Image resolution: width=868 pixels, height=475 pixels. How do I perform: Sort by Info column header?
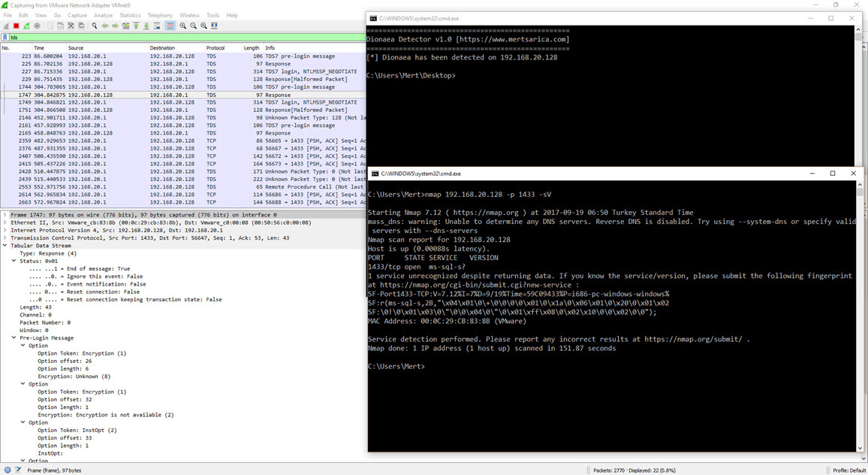pyautogui.click(x=315, y=48)
